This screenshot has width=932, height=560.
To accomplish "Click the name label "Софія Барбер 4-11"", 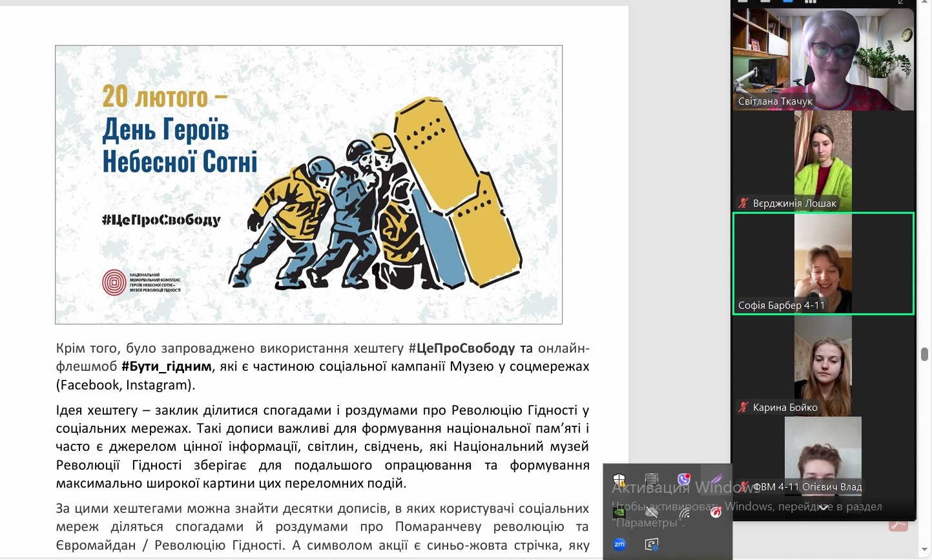I will click(x=782, y=306).
